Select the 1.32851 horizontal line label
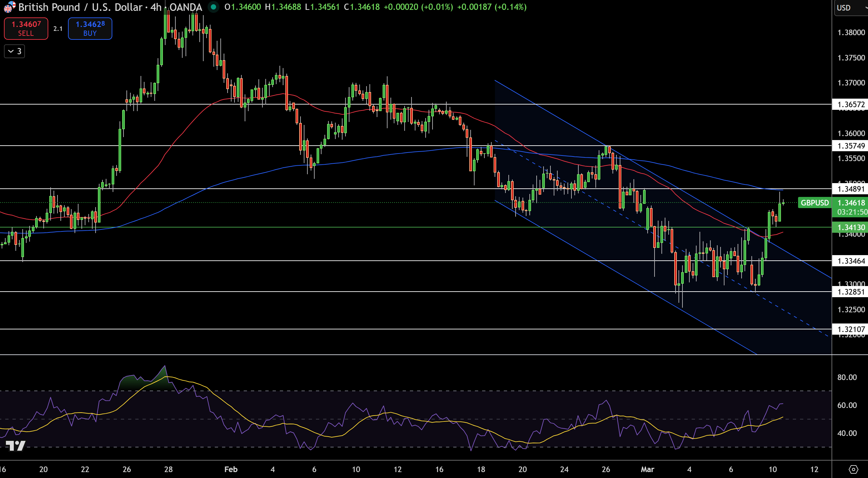 tap(851, 292)
